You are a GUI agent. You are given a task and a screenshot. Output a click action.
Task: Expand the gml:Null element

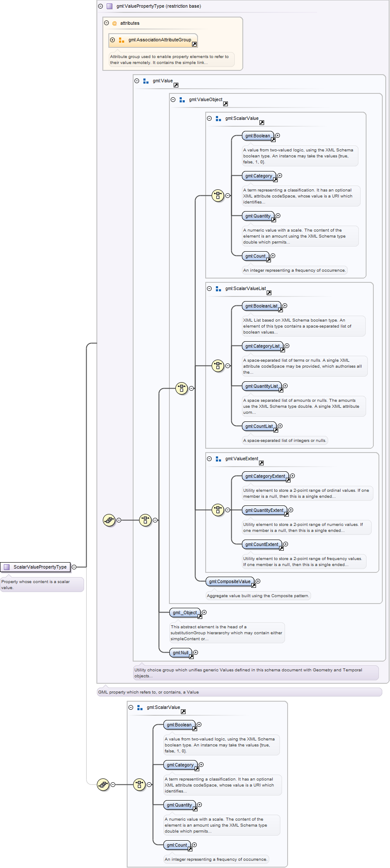[196, 653]
